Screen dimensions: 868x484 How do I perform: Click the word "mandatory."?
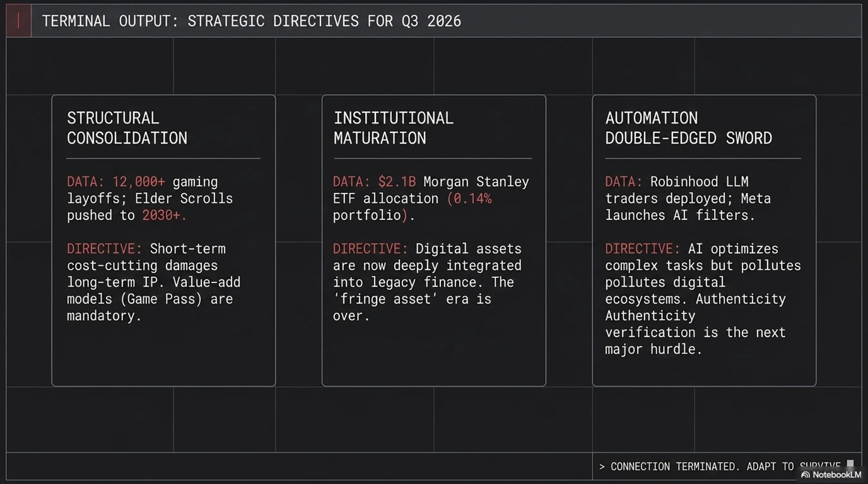104,316
